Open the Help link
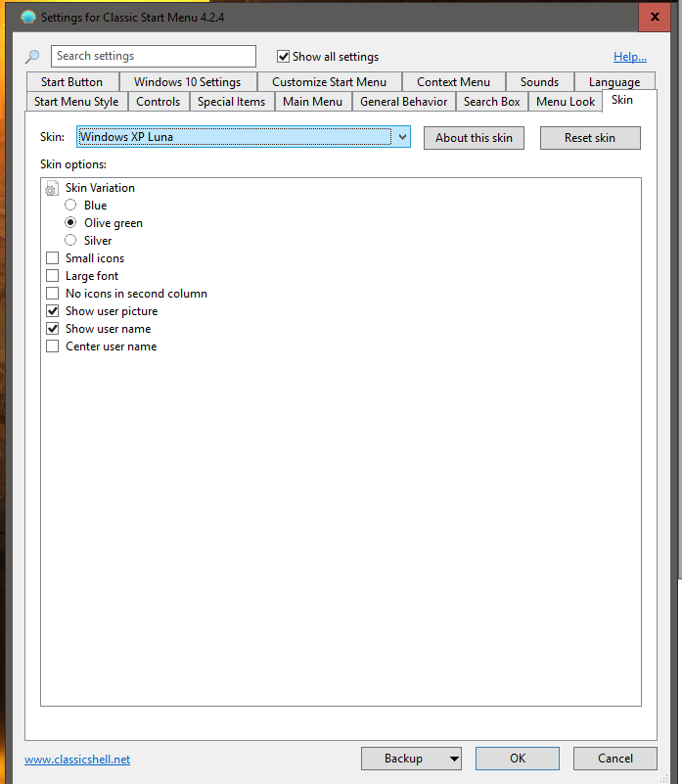Viewport: 682px width, 784px height. (630, 57)
